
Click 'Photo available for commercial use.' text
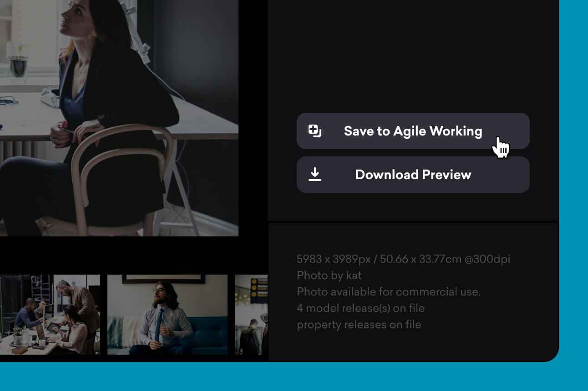pos(388,292)
